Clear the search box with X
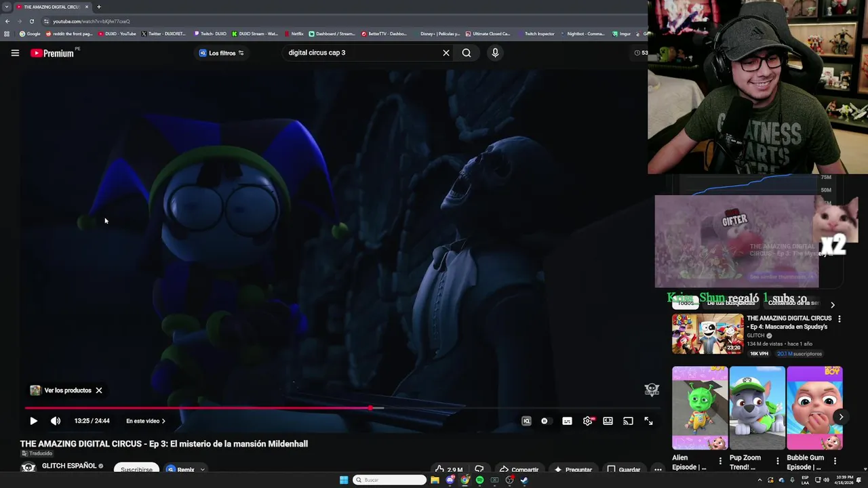Screen dimensions: 868x488 pos(446,53)
